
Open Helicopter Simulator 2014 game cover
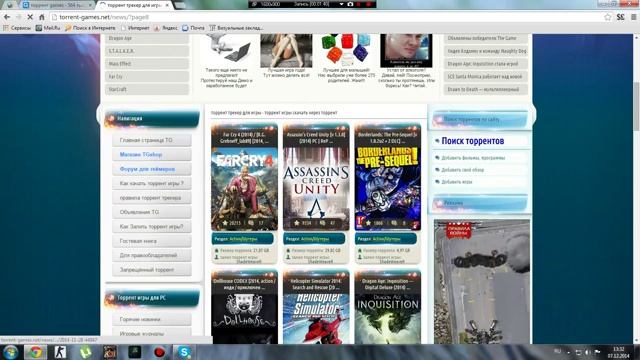pos(316,318)
